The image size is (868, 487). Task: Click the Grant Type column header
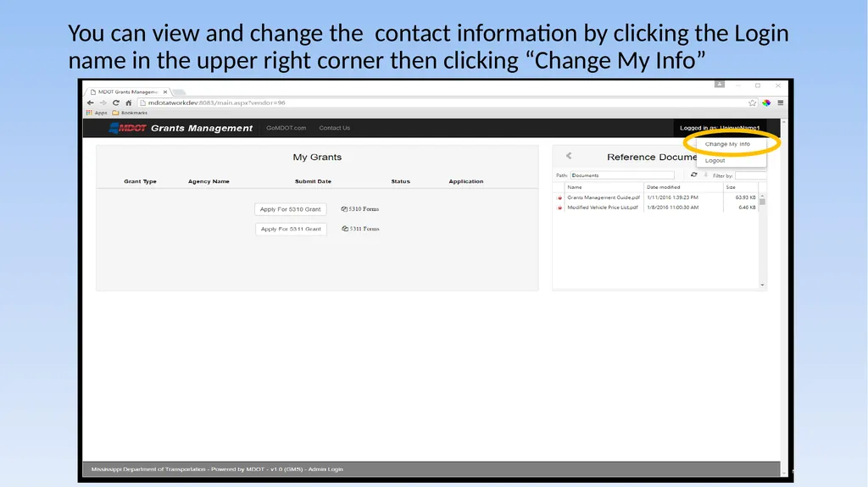[x=140, y=181]
